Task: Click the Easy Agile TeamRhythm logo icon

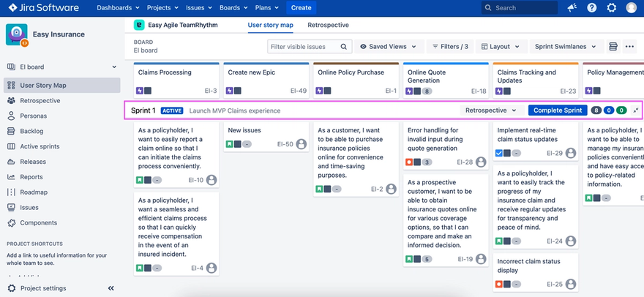Action: coord(139,25)
